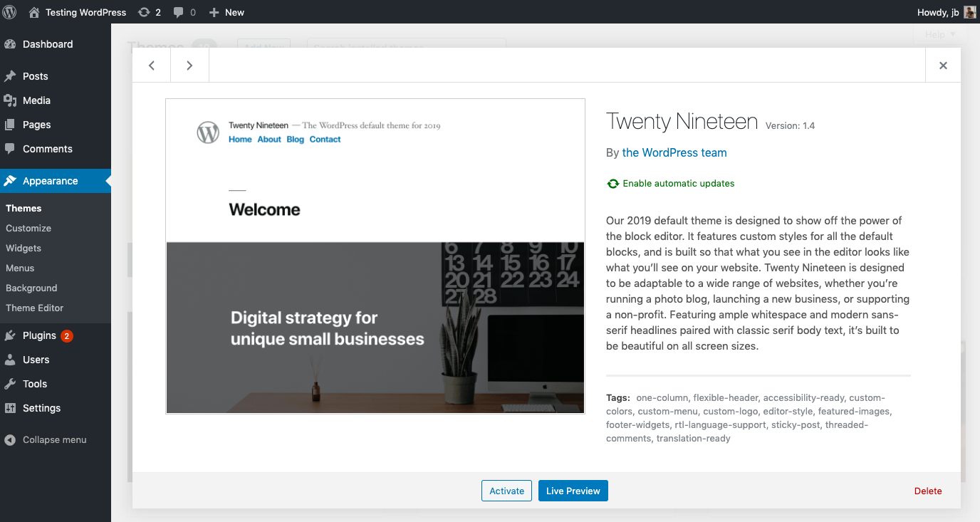Viewport: 980px width, 522px height.
Task: Open the Theme Editor submenu item
Action: tap(35, 308)
